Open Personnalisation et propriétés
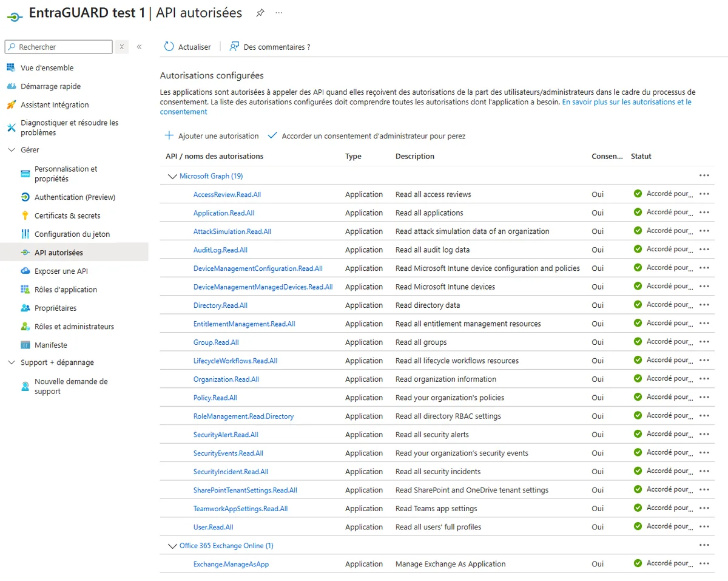Image resolution: width=728 pixels, height=581 pixels. click(x=66, y=174)
